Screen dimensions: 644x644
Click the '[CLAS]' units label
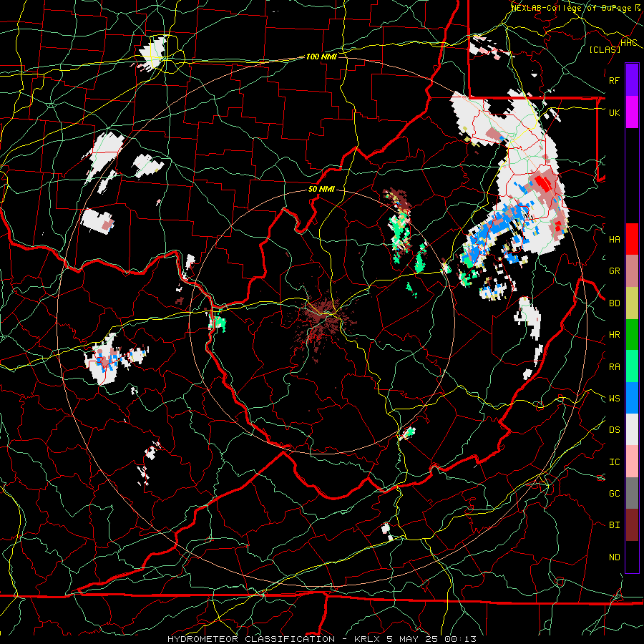pyautogui.click(x=605, y=49)
